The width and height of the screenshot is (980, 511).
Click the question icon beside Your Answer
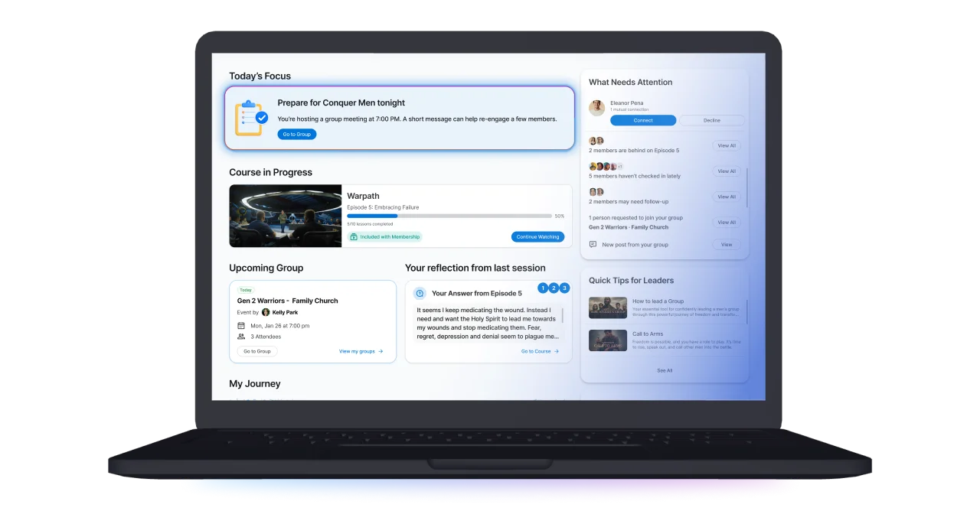(x=419, y=293)
